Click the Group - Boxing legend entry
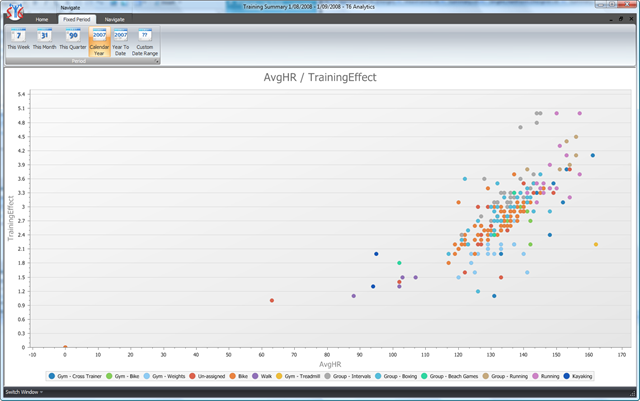 point(396,376)
